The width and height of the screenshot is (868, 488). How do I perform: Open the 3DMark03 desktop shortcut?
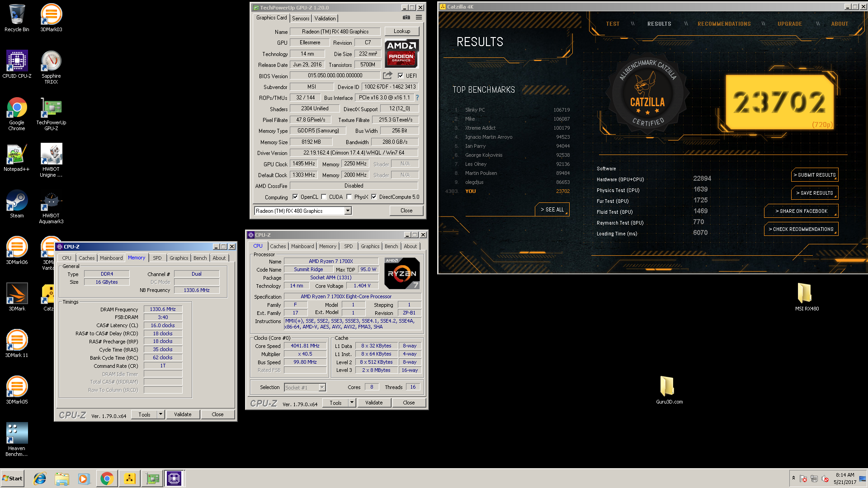tap(51, 18)
